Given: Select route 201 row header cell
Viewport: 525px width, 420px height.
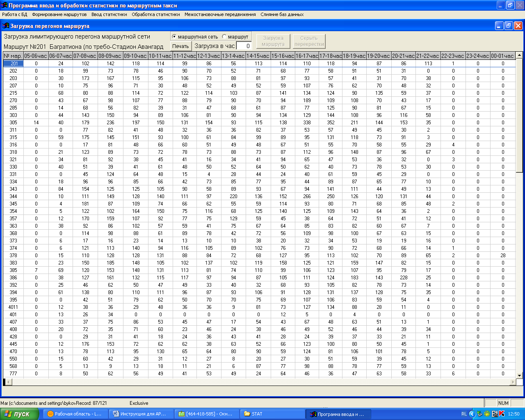Looking at the screenshot, I should pos(13,64).
